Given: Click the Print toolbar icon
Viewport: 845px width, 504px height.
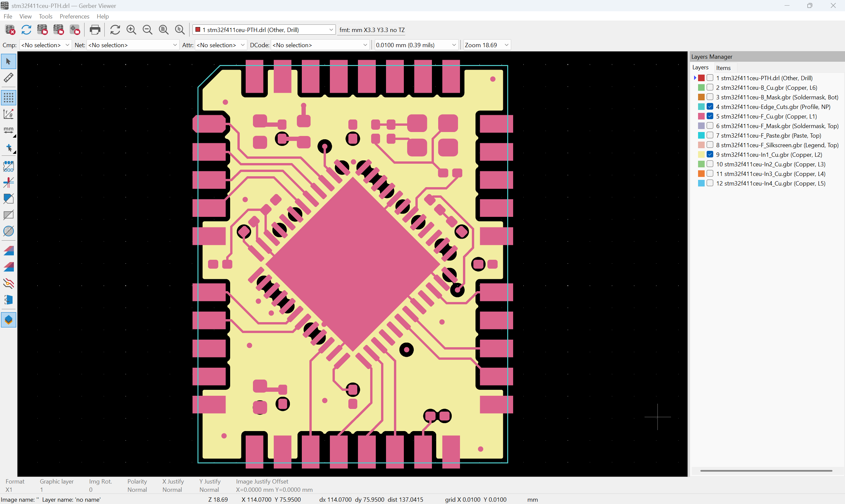Looking at the screenshot, I should pyautogui.click(x=95, y=30).
